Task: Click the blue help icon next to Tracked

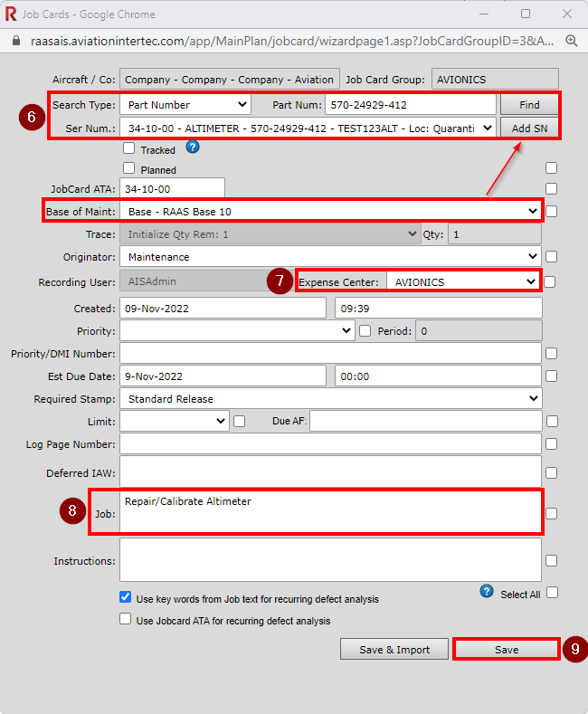Action: (192, 148)
